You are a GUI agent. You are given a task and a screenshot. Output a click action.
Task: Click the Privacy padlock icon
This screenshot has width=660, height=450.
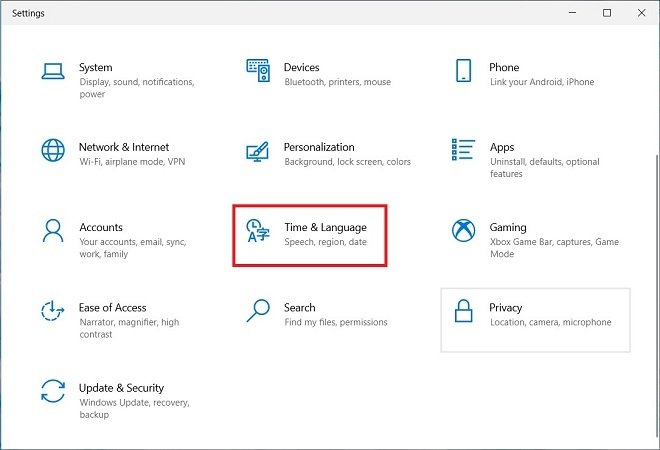[463, 311]
